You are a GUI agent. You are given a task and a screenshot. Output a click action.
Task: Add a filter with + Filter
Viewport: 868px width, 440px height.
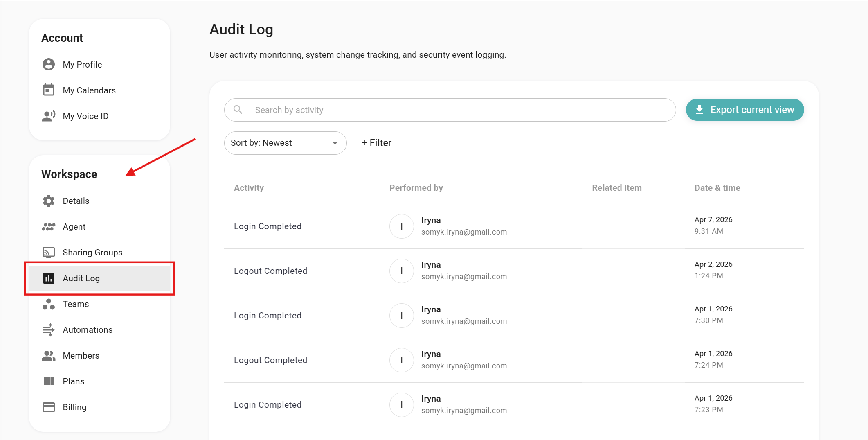(376, 143)
